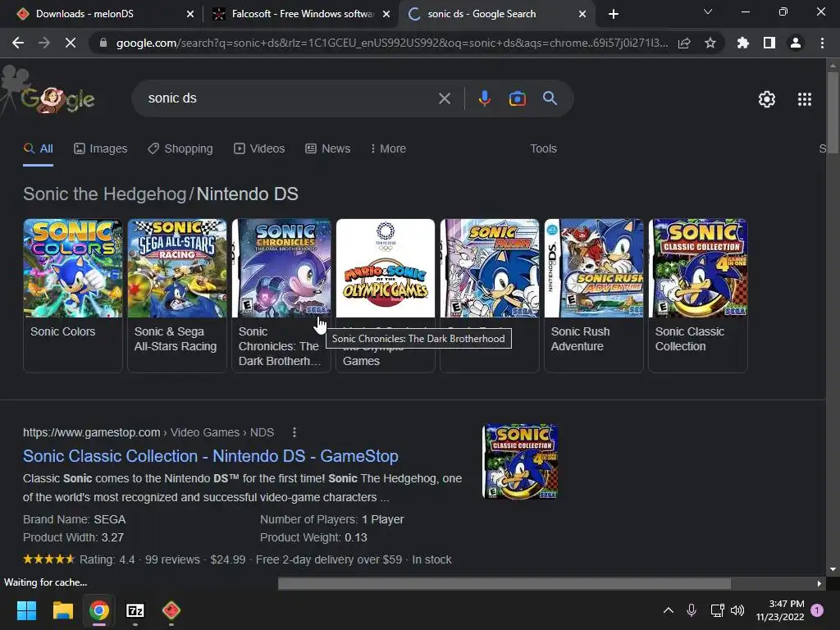
Task: Close the Downloads - melonDS tab
Action: (190, 14)
